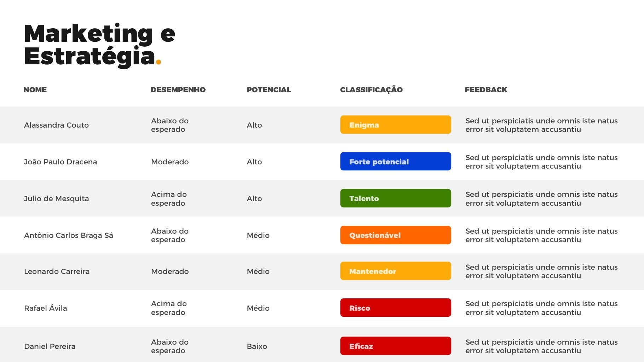Click the name Antônio Carlos Braga Sá
Screen dimensions: 644x362
point(69,235)
